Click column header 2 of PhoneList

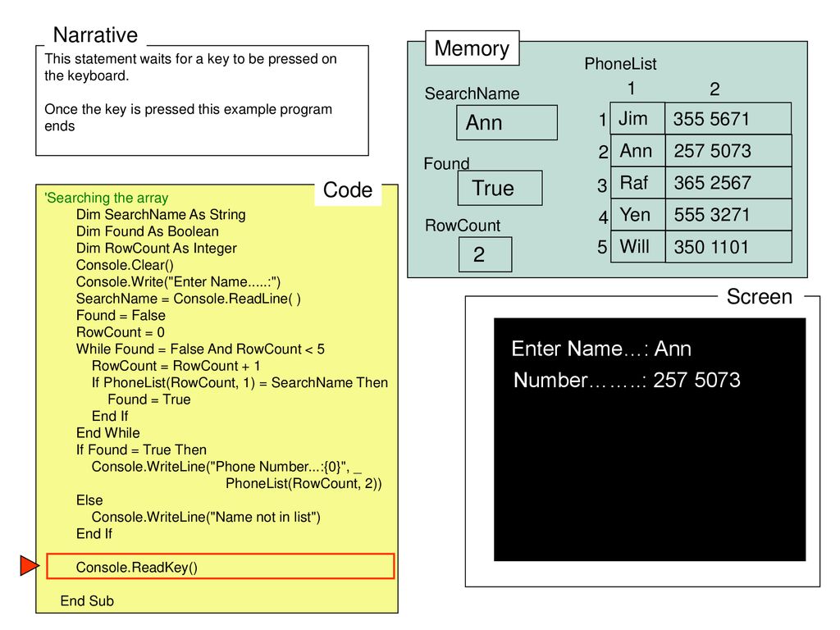click(714, 89)
